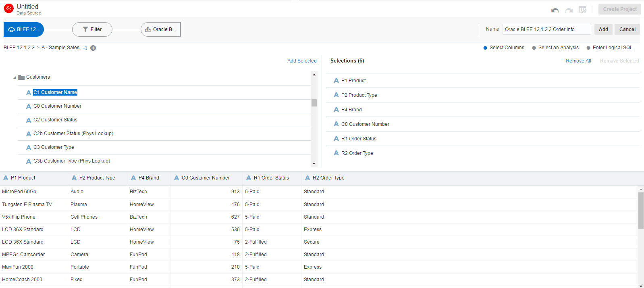Select C3b Customer Type (Phys Lookup)
This screenshot has width=644, height=288.
click(x=72, y=161)
